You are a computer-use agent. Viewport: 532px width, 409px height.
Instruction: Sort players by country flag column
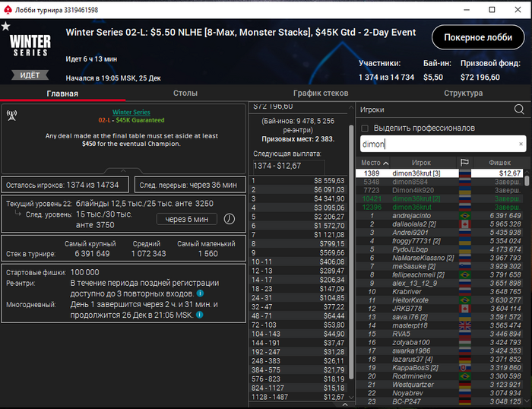464,163
